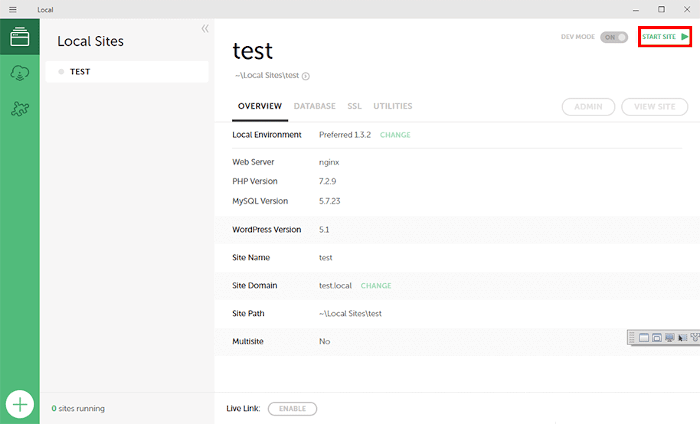700x424 pixels.
Task: Click the PHP Version value 7.2.9
Action: [x=328, y=181]
